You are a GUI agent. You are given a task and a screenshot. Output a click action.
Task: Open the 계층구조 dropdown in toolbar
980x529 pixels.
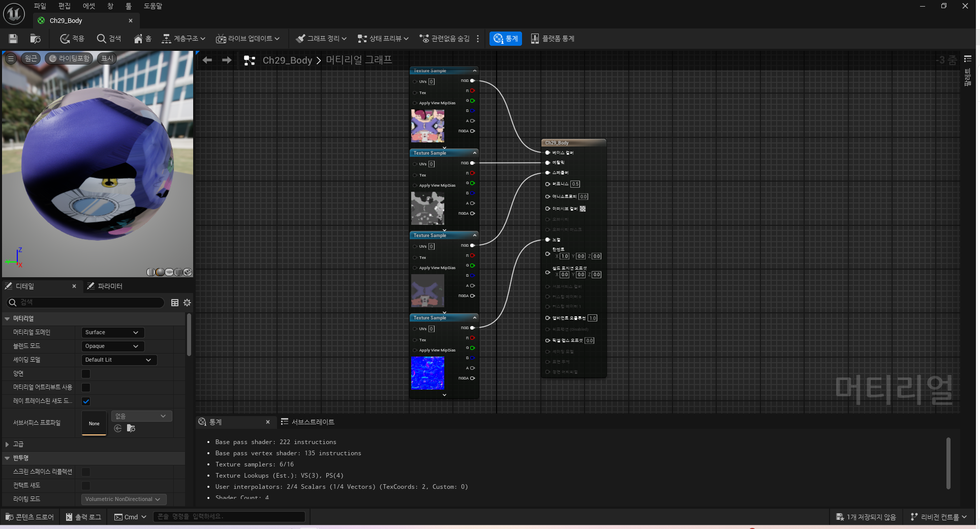tap(183, 39)
